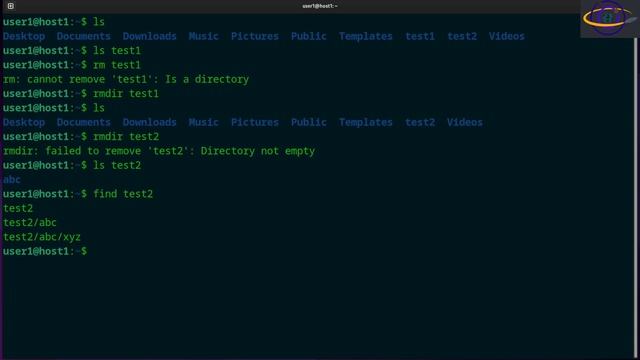This screenshot has height=360, width=640.
Task: Click the typed 'find test2' command
Action: tap(123, 194)
